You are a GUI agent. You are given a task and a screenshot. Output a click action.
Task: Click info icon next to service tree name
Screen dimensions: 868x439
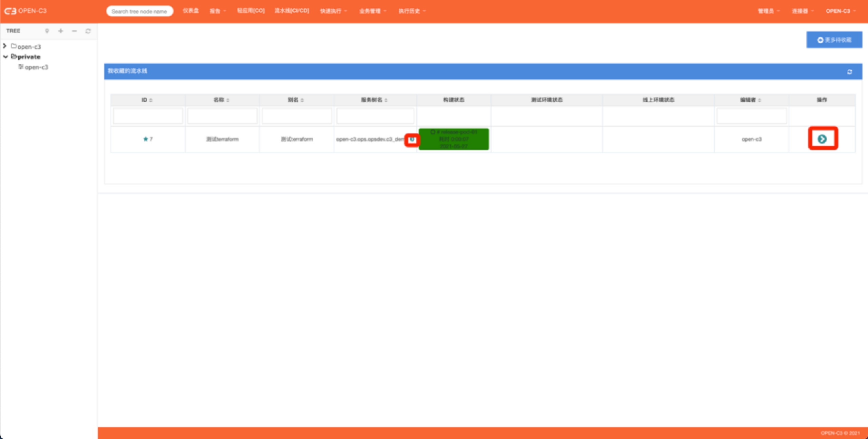[x=412, y=139]
